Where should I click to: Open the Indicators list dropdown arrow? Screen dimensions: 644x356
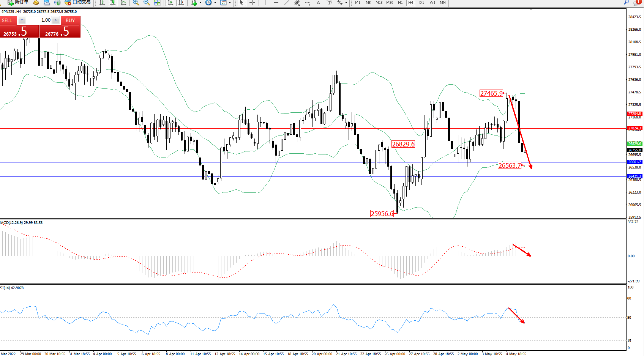(x=200, y=3)
